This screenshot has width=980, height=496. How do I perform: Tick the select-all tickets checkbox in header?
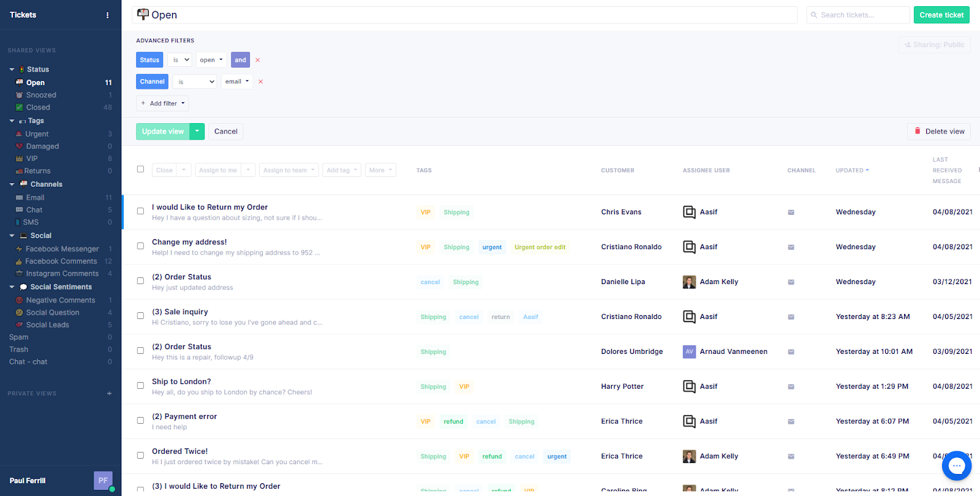click(140, 170)
